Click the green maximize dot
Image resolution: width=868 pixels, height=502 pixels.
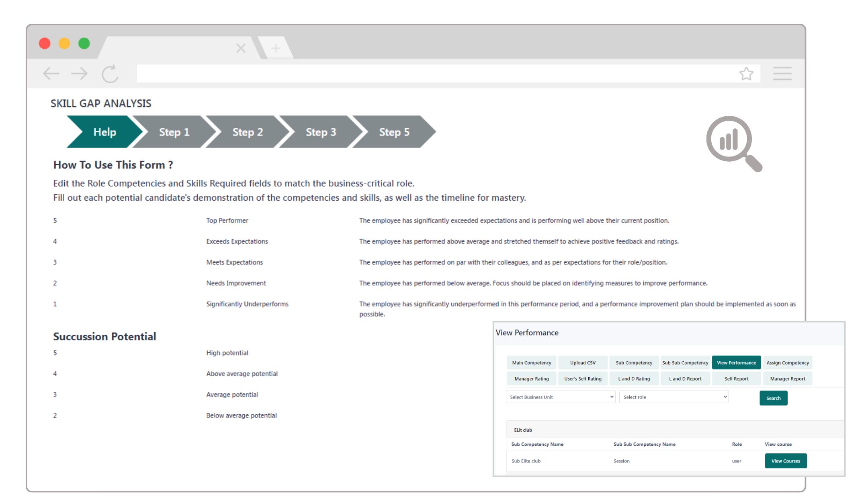click(84, 43)
